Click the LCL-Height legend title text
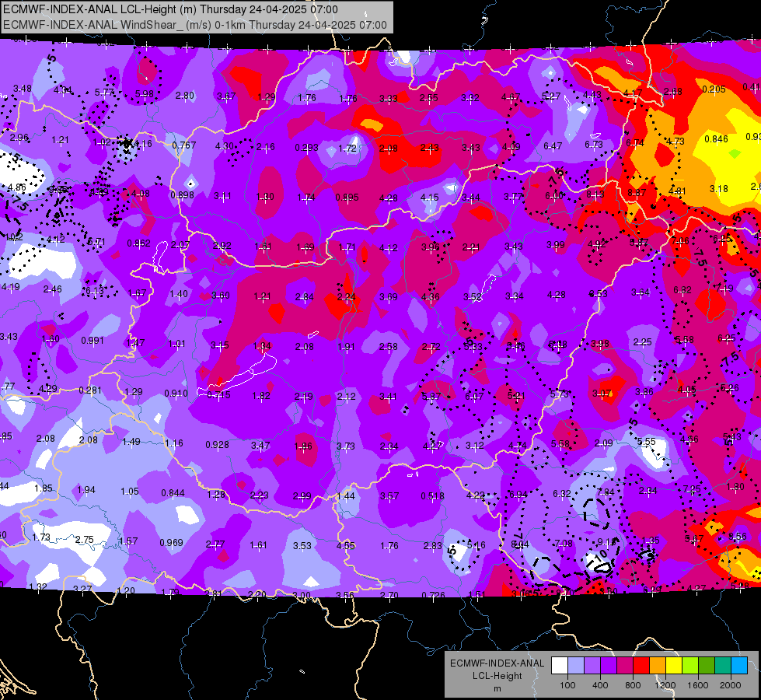 [x=497, y=676]
